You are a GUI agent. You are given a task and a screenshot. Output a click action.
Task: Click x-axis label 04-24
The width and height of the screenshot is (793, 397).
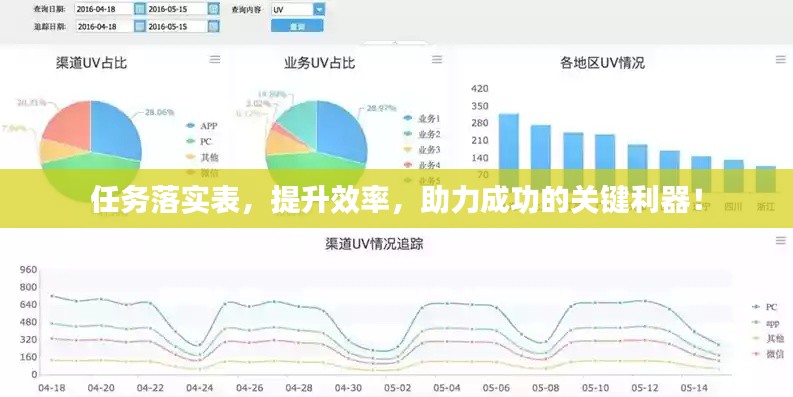[x=199, y=388]
